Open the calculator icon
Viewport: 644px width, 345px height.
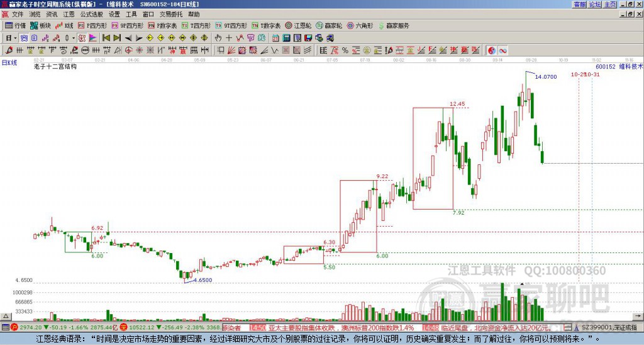pyautogui.click(x=287, y=38)
